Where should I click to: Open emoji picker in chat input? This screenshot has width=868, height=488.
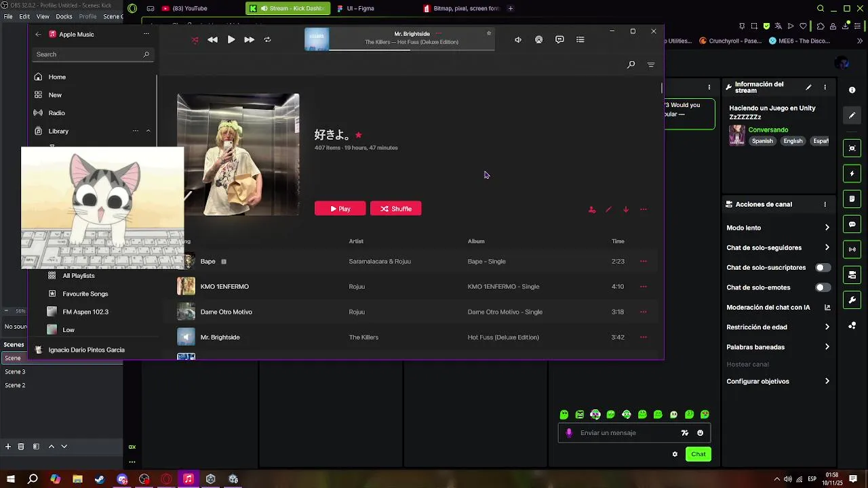(701, 433)
